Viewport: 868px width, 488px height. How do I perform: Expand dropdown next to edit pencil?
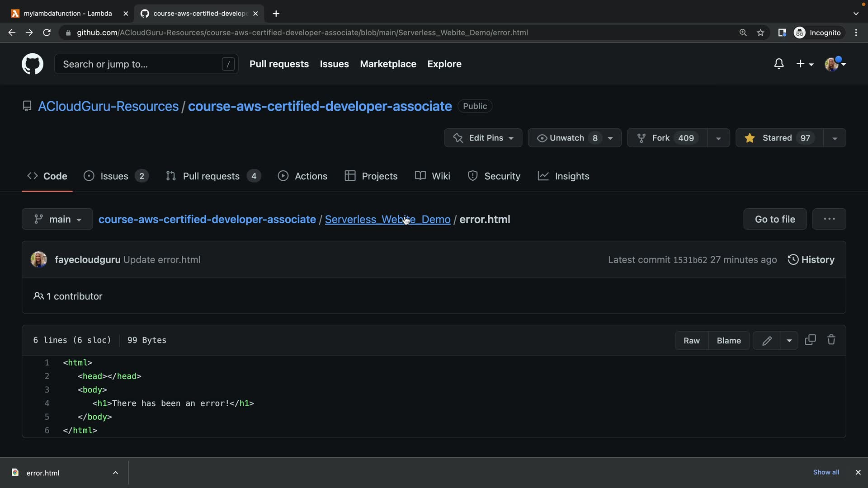(789, 341)
